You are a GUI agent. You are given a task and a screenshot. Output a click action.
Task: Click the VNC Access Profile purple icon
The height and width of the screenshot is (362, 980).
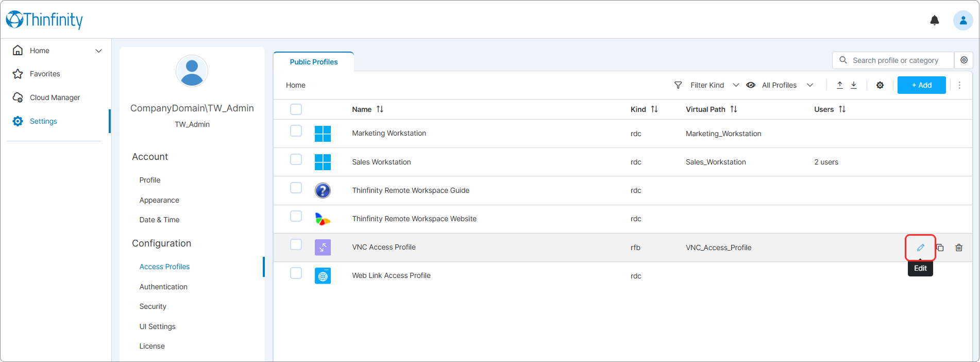(x=323, y=248)
